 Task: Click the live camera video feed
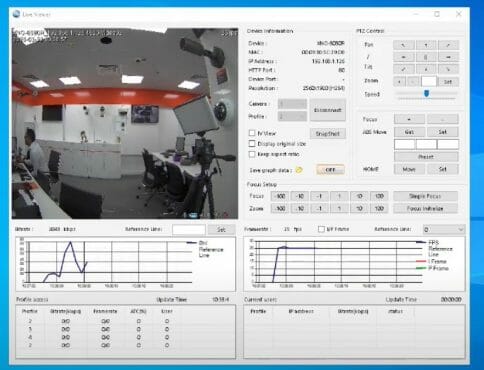coord(125,123)
